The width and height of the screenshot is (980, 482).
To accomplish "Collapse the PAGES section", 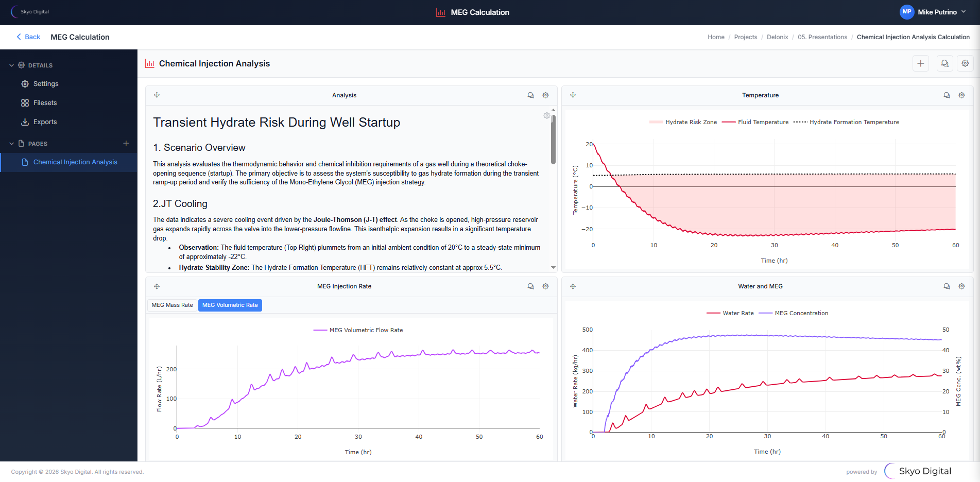I will tap(11, 143).
